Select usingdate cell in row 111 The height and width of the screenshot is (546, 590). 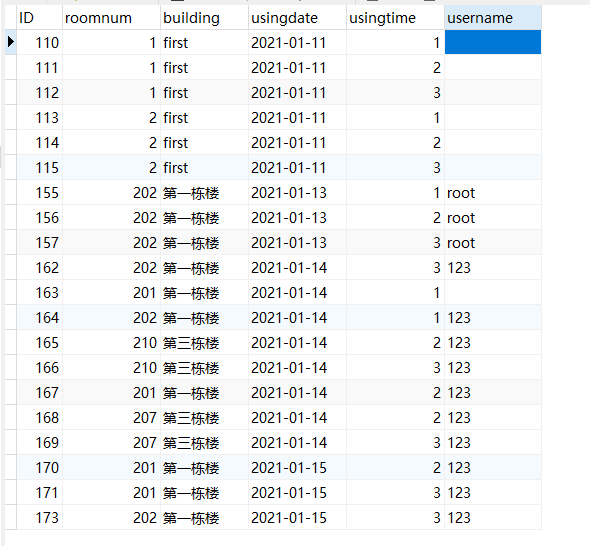297,68
